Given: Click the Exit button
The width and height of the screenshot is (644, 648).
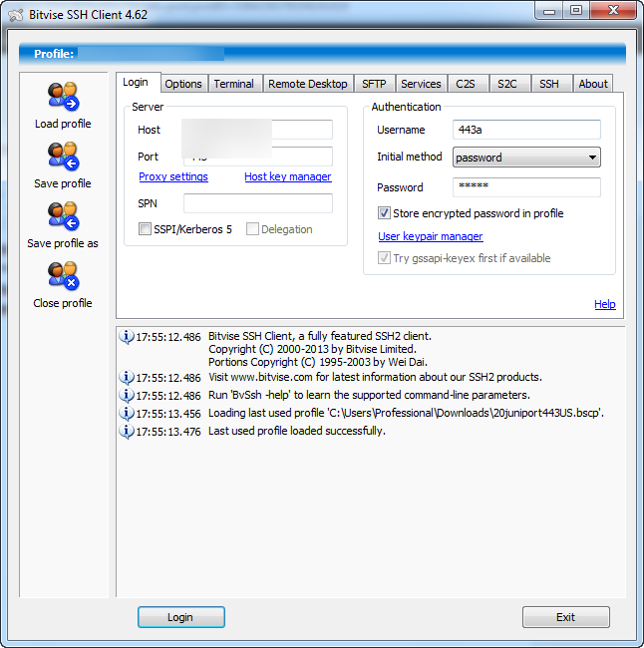Looking at the screenshot, I should click(566, 617).
